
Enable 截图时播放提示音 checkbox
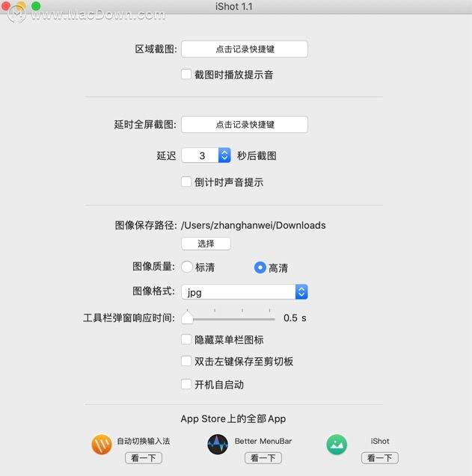click(x=186, y=74)
